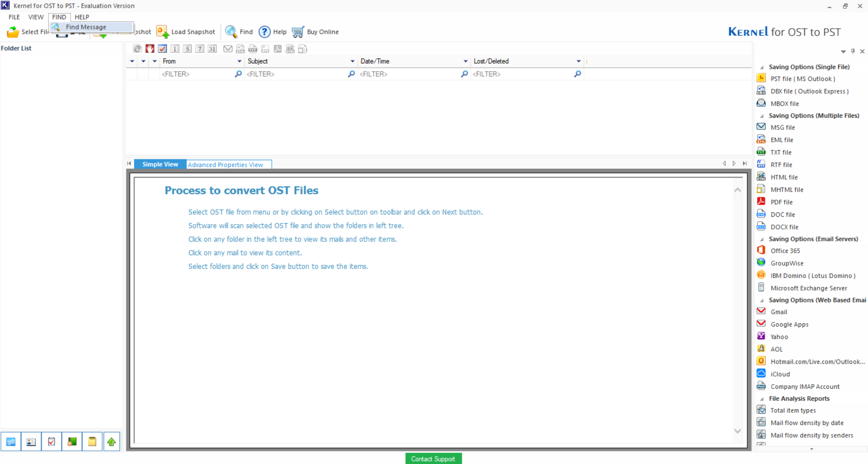Collapse Saving Options (Email Servers) section
The width and height of the screenshot is (868, 464).
[762, 239]
